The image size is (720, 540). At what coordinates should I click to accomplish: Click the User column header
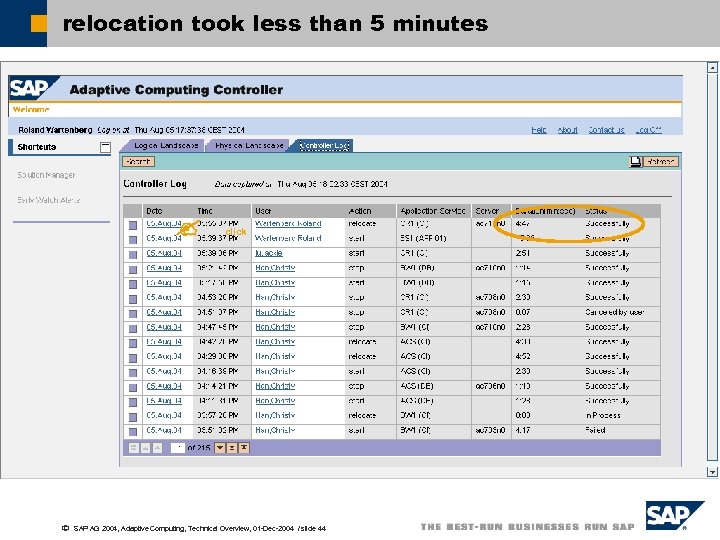[263, 211]
